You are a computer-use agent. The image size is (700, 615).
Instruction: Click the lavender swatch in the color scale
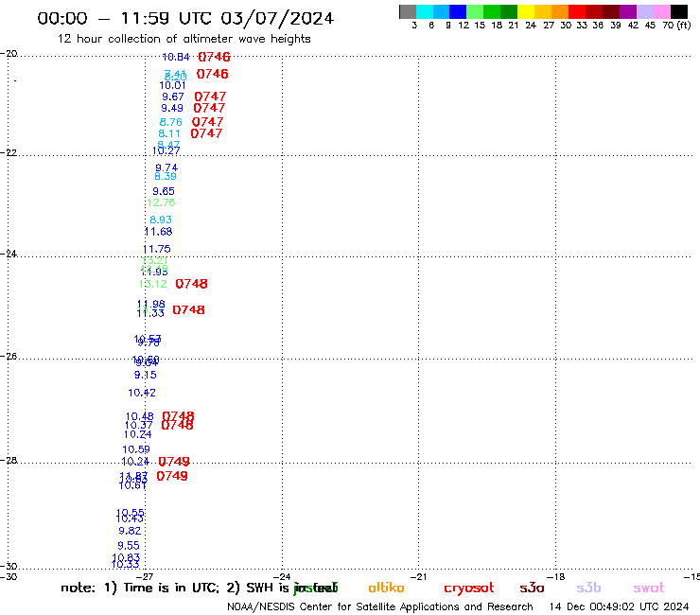pyautogui.click(x=644, y=11)
